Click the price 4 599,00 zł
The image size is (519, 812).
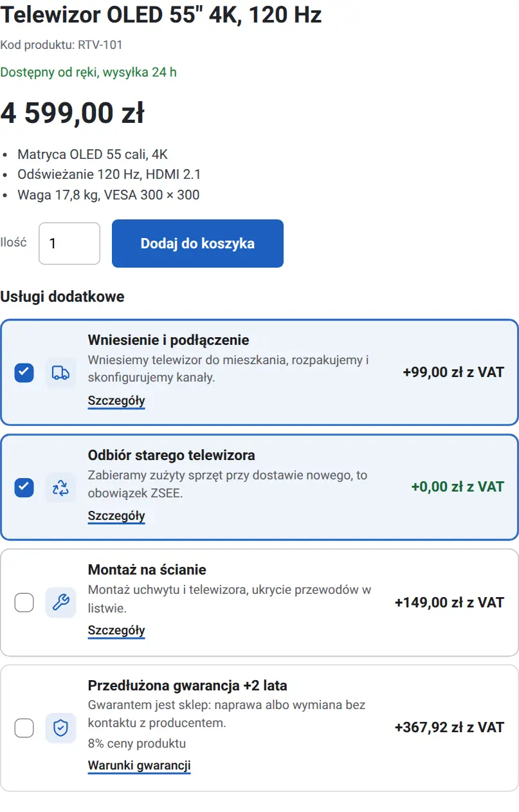(x=72, y=113)
